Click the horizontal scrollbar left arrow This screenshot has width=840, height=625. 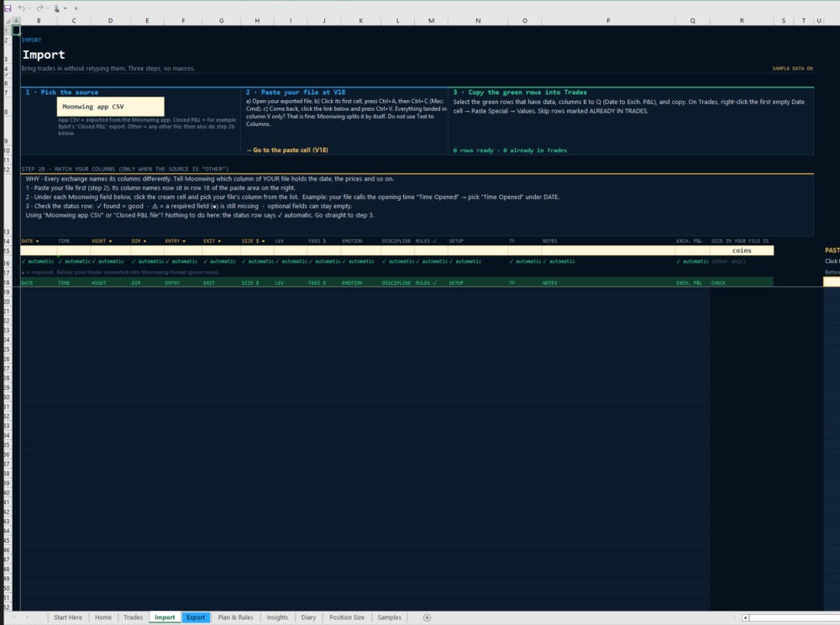[745, 617]
